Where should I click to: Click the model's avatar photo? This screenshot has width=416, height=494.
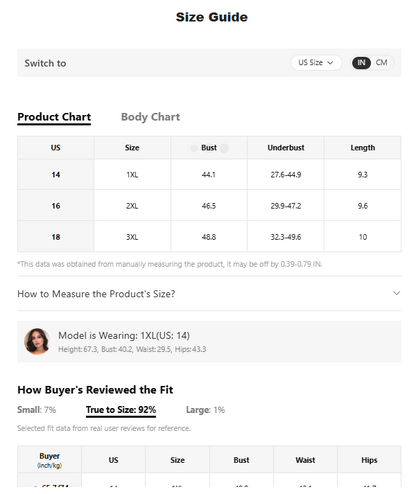pos(37,341)
